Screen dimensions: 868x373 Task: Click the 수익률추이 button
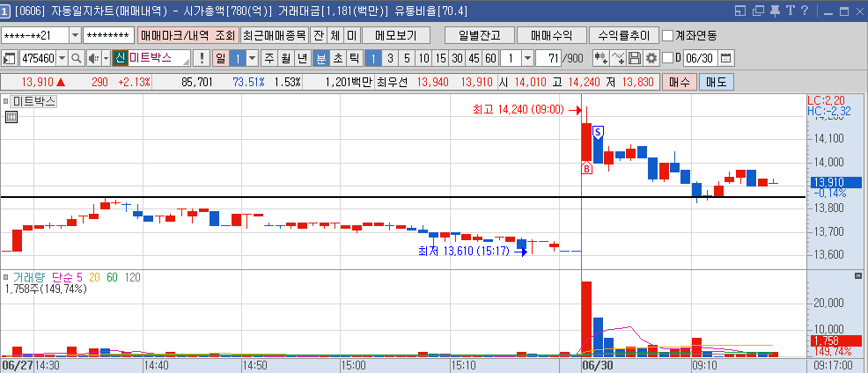(624, 35)
